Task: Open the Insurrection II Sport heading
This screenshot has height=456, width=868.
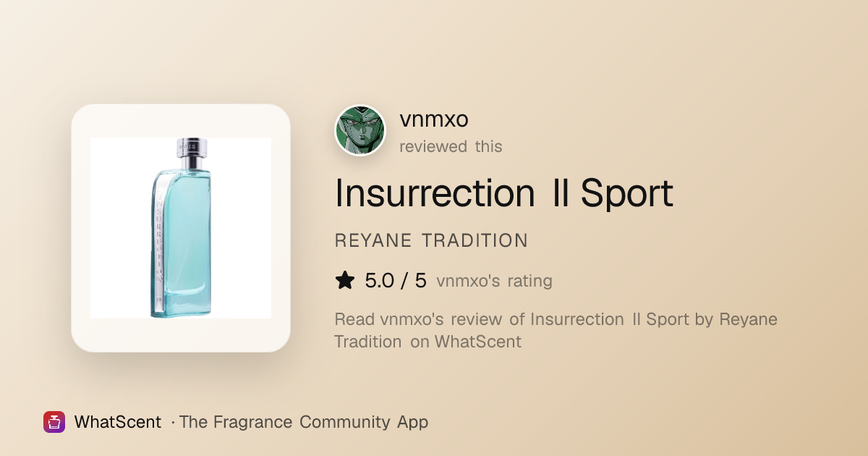Action: [504, 193]
